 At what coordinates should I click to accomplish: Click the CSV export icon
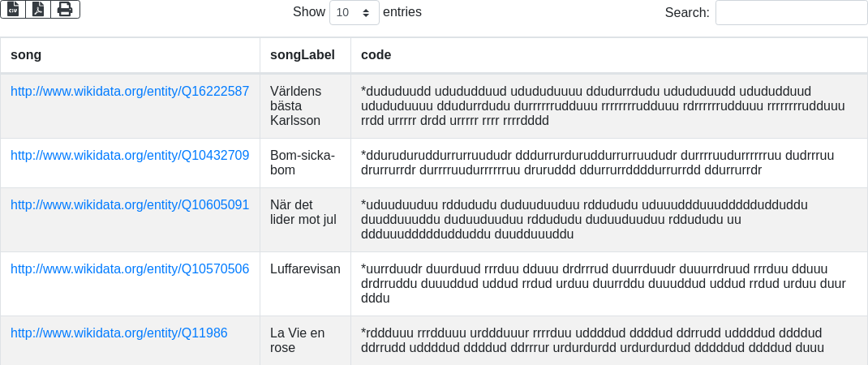(13, 9)
